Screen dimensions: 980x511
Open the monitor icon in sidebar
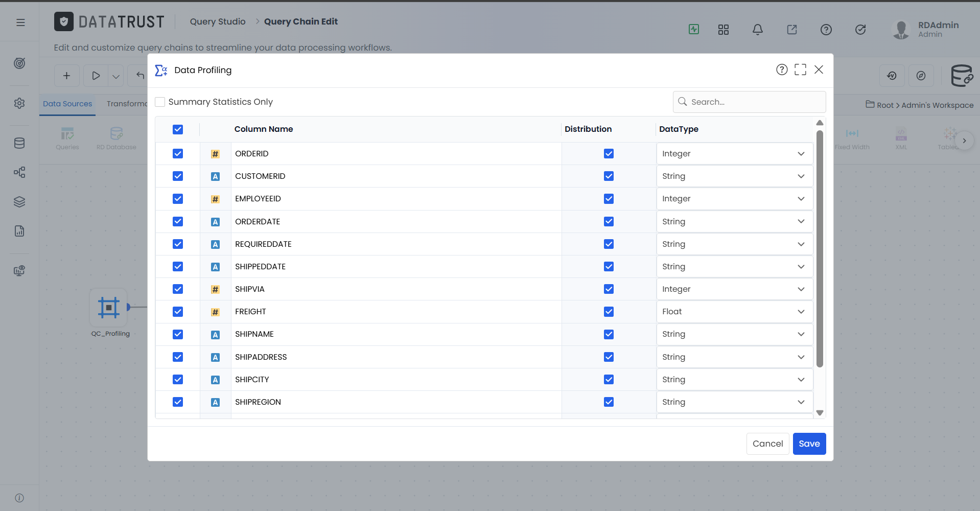click(19, 271)
